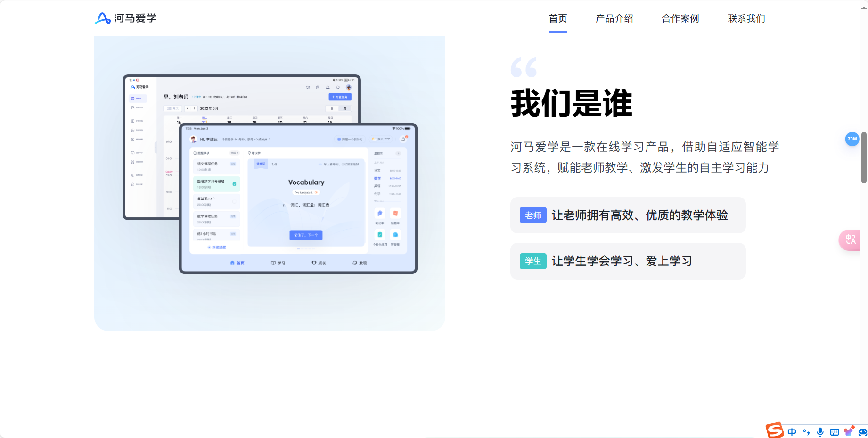The width and height of the screenshot is (868, 438).
Task: Select 学习 in the tablet bottom navigation
Action: [278, 263]
